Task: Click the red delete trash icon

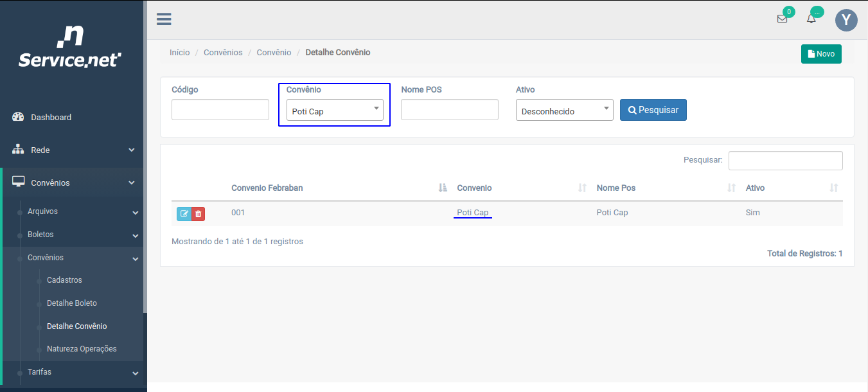Action: [199, 213]
